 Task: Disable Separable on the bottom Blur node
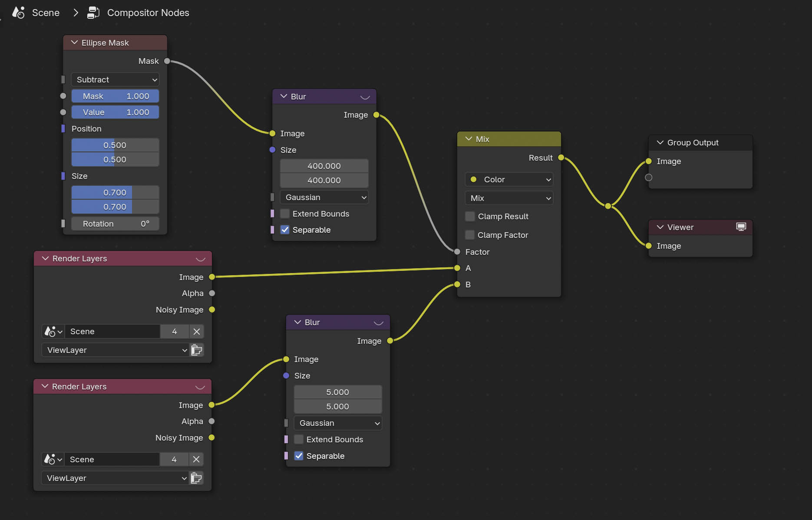(x=298, y=456)
